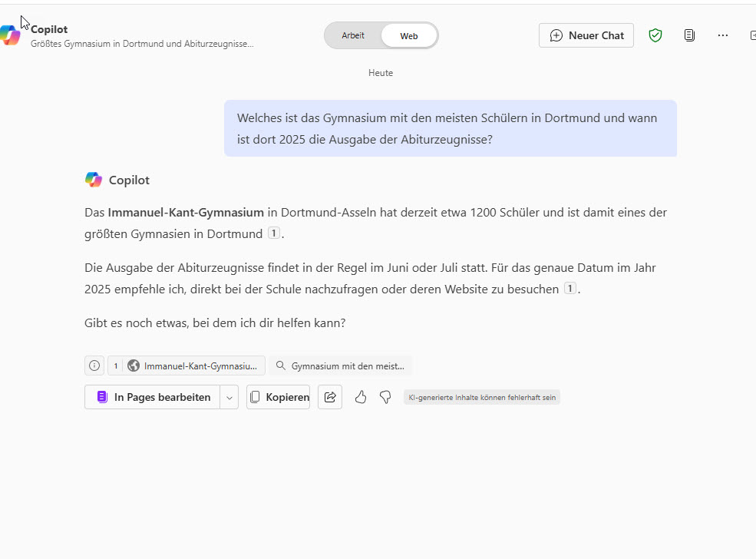This screenshot has width=756, height=559.
Task: Click citation 1 after 'Website zu besuchen'
Action: pos(569,289)
